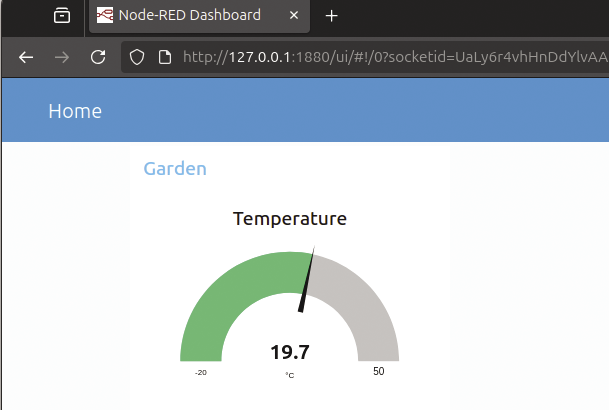
Task: Click the 50 gauge maximum label
Action: [379, 372]
